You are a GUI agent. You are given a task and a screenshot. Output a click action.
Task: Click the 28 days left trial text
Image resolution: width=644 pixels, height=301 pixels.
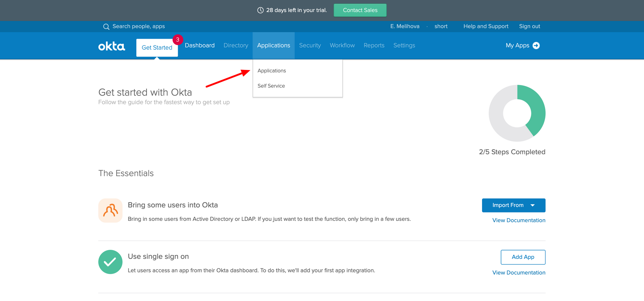[297, 10]
